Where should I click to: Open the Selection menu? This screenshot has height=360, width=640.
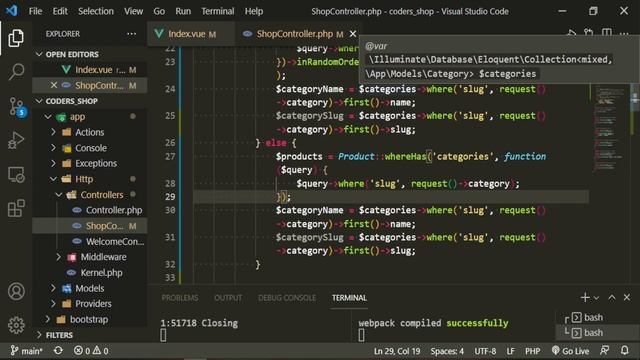[x=96, y=11]
